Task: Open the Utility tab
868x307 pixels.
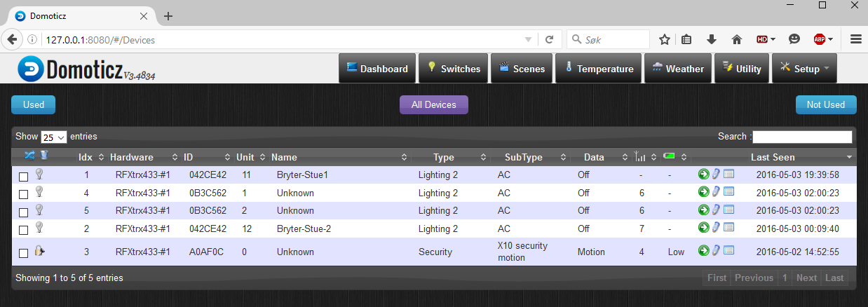Action: coord(741,69)
